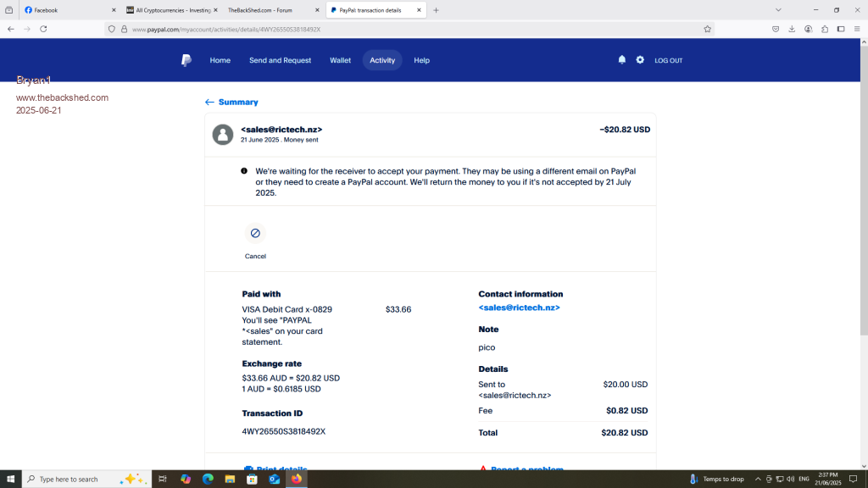Show hidden system tray icons
This screenshot has width=868, height=488.
tap(758, 480)
